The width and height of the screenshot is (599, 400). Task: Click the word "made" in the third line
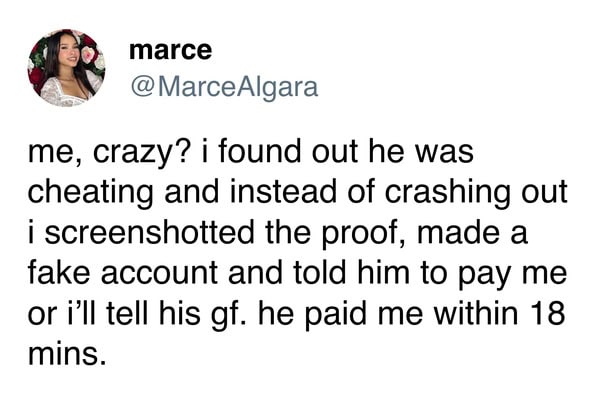tap(458, 233)
